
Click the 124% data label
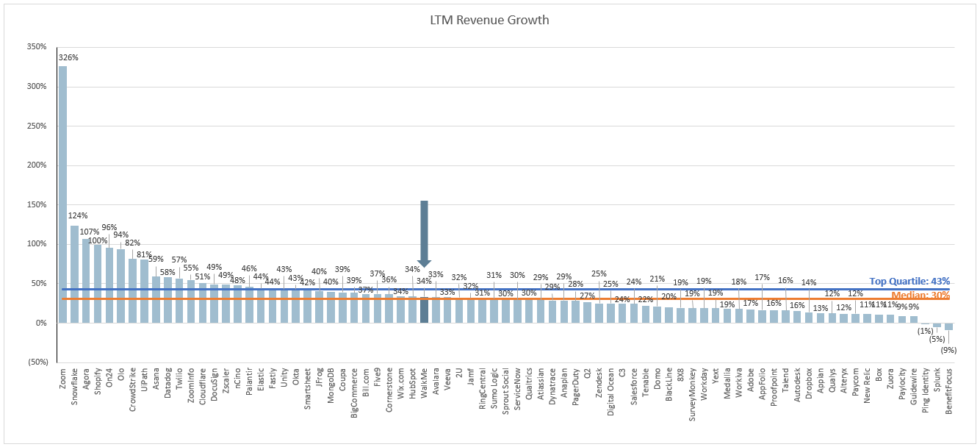click(78, 215)
